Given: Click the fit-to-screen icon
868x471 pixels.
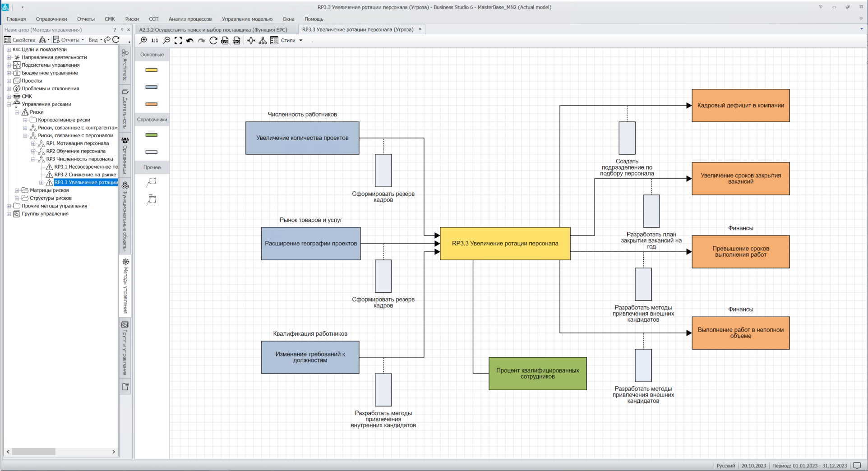Looking at the screenshot, I should click(178, 41).
